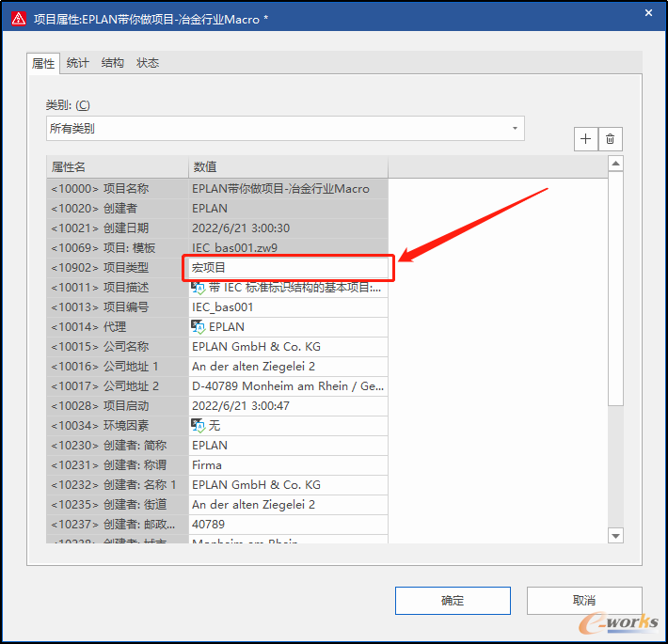The height and width of the screenshot is (644, 668).
Task: Click the 环境因素 value 无
Action: (289, 426)
